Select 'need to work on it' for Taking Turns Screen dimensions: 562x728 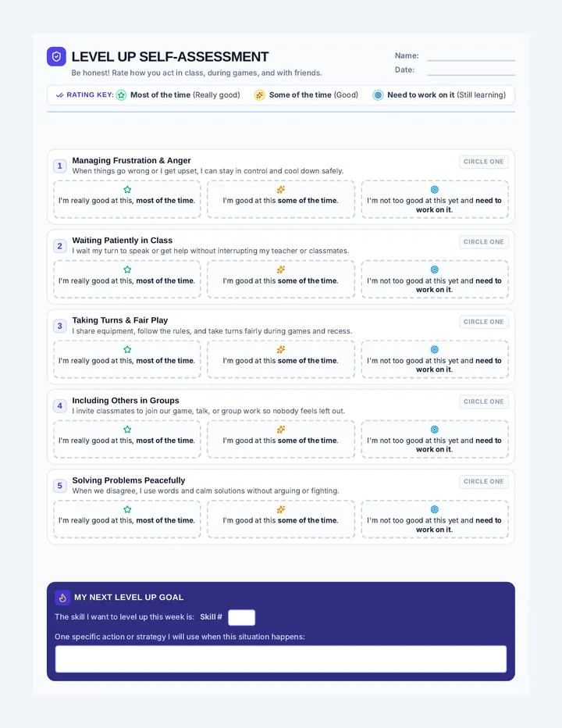[435, 359]
